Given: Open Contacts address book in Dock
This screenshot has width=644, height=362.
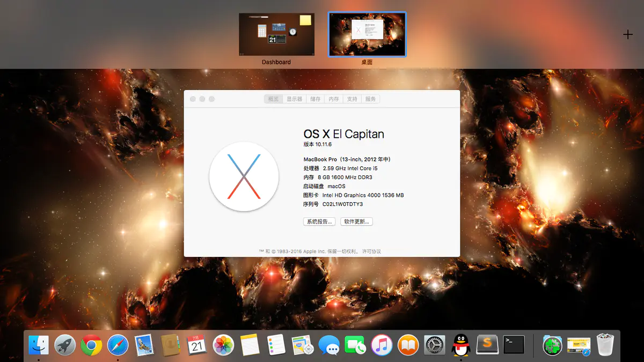Looking at the screenshot, I should click(171, 345).
